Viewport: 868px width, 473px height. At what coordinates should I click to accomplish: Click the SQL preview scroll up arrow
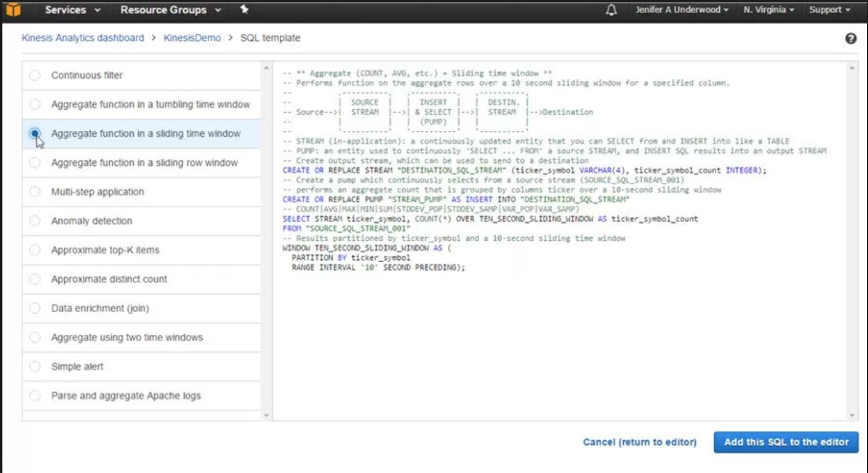[x=851, y=67]
